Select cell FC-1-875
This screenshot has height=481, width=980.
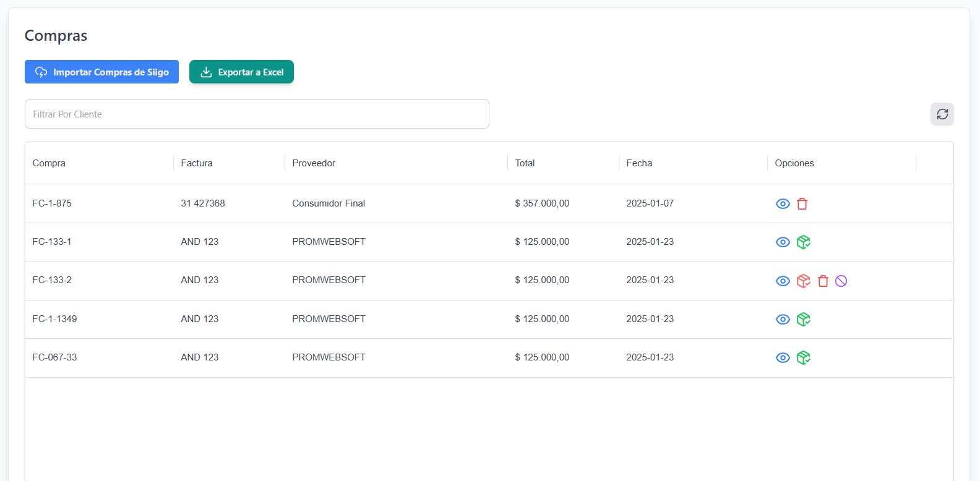coord(52,203)
